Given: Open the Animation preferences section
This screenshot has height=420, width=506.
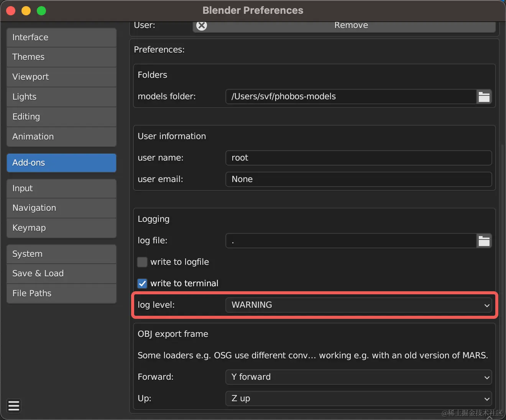Looking at the screenshot, I should coord(61,136).
